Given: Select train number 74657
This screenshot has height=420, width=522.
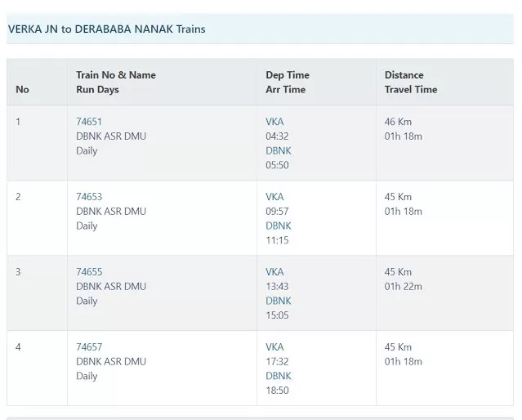Looking at the screenshot, I should click(88, 347).
